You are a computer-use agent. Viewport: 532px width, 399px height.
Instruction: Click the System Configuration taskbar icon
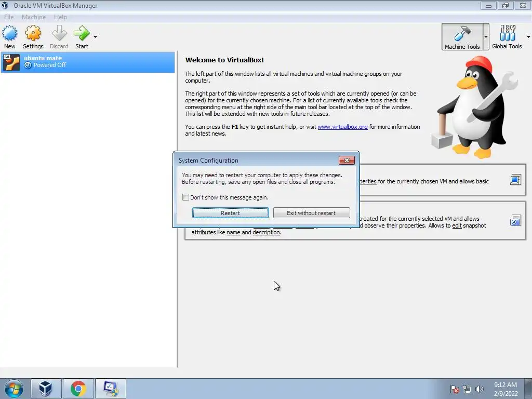[111, 389]
